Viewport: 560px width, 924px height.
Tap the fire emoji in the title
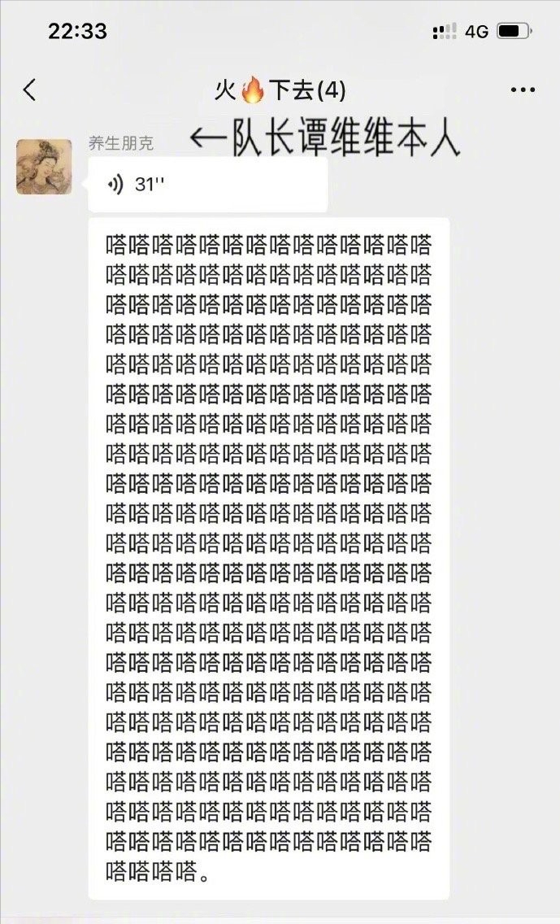[x=254, y=90]
